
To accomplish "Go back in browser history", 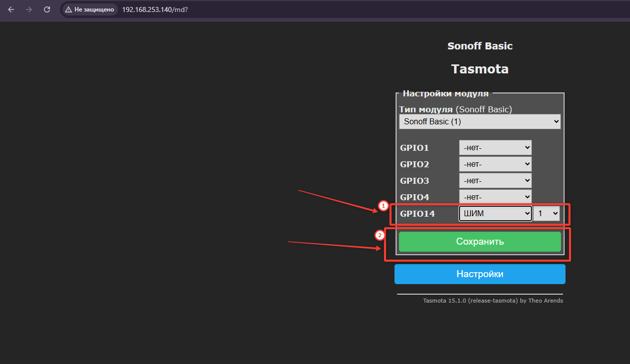I will click(11, 9).
